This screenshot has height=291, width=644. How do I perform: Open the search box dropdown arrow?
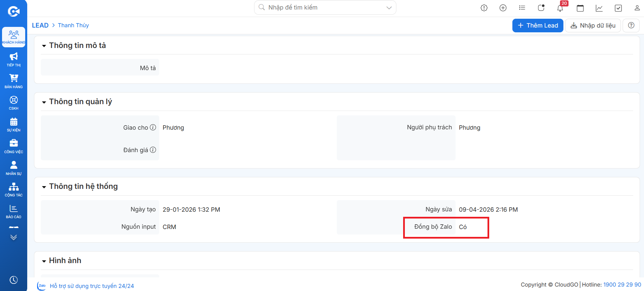(389, 8)
